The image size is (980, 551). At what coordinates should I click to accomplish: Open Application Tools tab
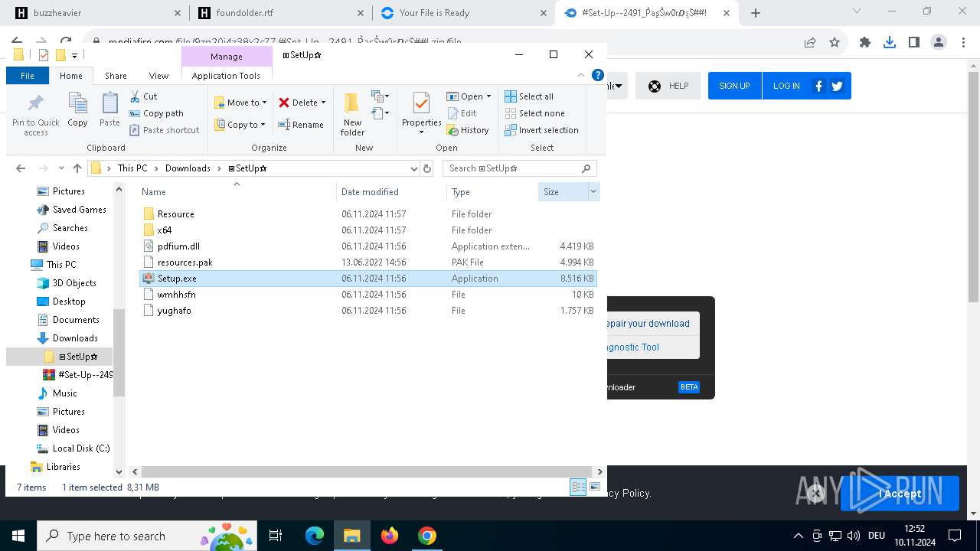pos(226,76)
